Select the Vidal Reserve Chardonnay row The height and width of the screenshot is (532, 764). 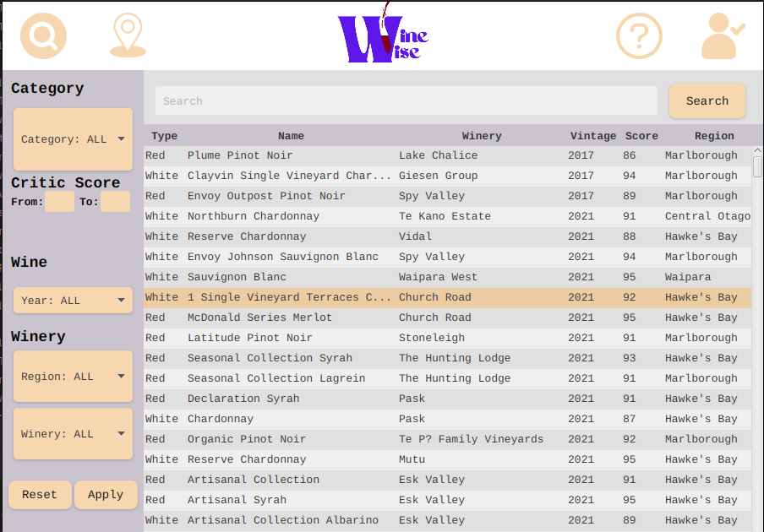tap(447, 236)
